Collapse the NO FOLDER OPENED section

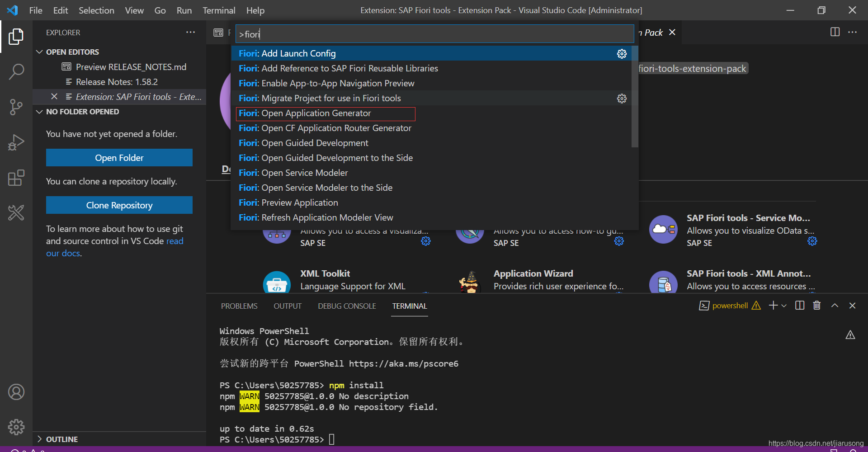coord(40,112)
